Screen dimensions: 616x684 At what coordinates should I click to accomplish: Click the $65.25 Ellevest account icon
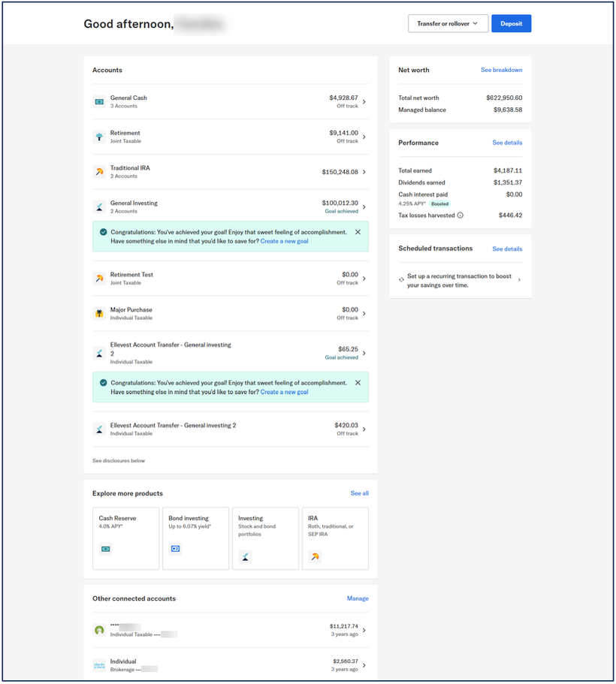coord(100,353)
